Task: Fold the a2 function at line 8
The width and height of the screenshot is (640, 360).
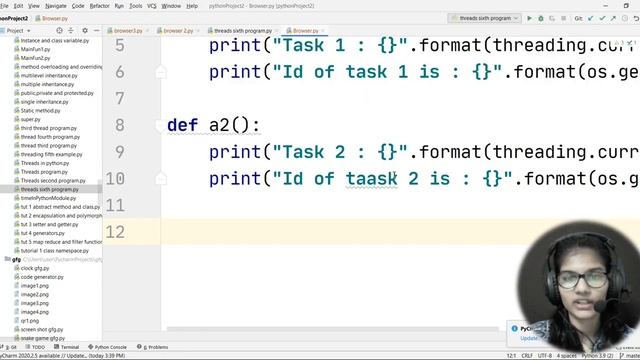Action: [160, 125]
